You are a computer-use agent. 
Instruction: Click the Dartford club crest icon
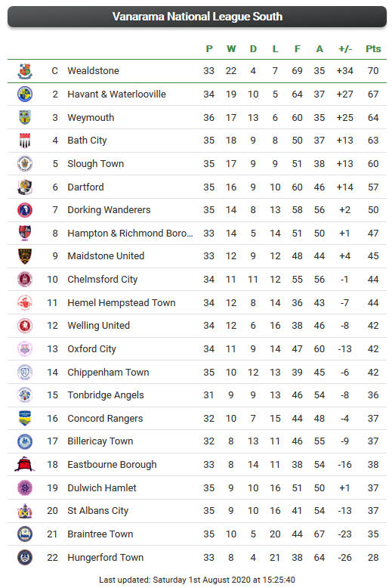tap(25, 187)
